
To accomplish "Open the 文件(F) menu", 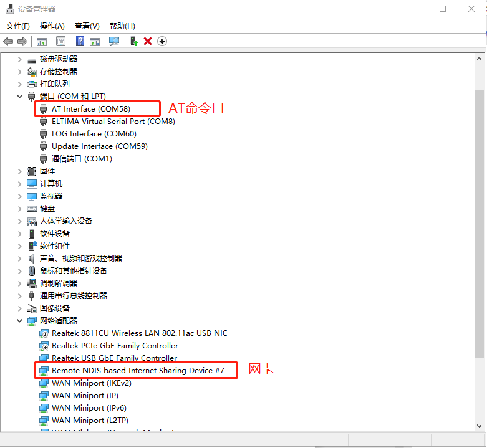I will coord(18,26).
